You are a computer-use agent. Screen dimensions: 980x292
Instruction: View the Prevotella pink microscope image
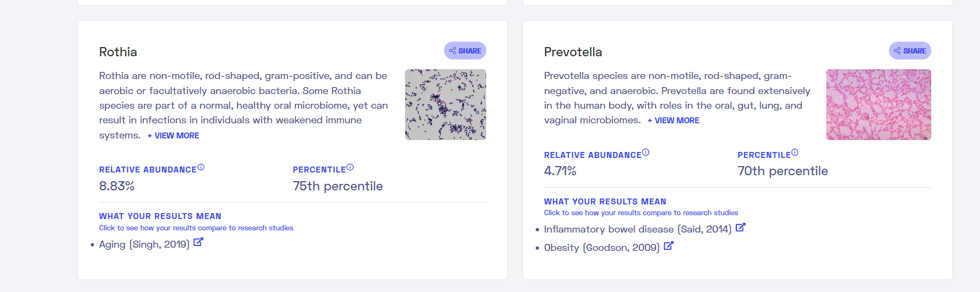tap(879, 104)
